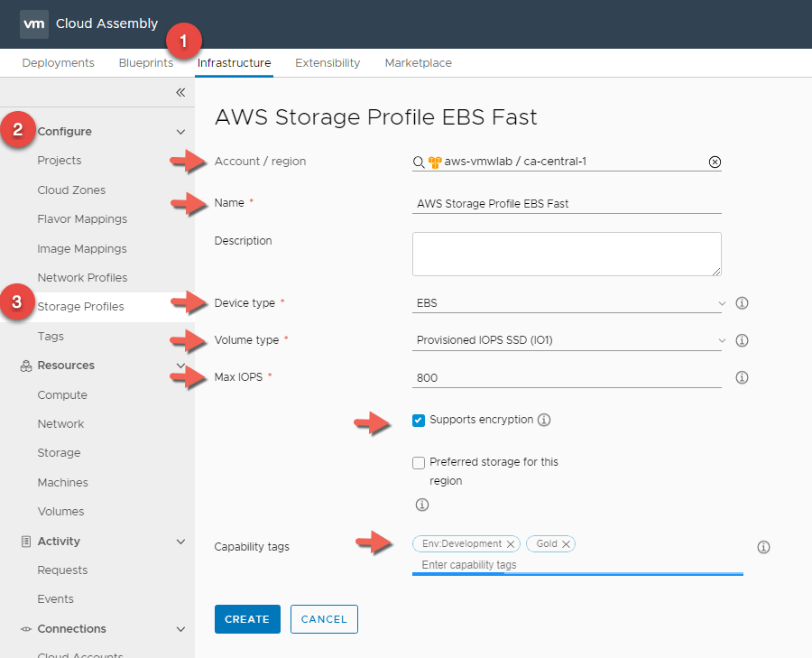Screen dimensions: 812x658
Task: Click the info icon beside Device type
Action: click(742, 303)
